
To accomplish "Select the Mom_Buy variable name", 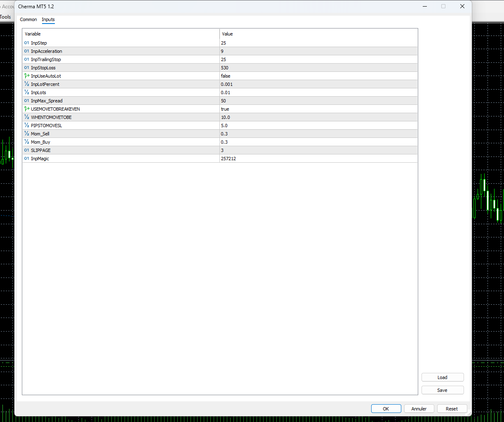I will (x=40, y=142).
